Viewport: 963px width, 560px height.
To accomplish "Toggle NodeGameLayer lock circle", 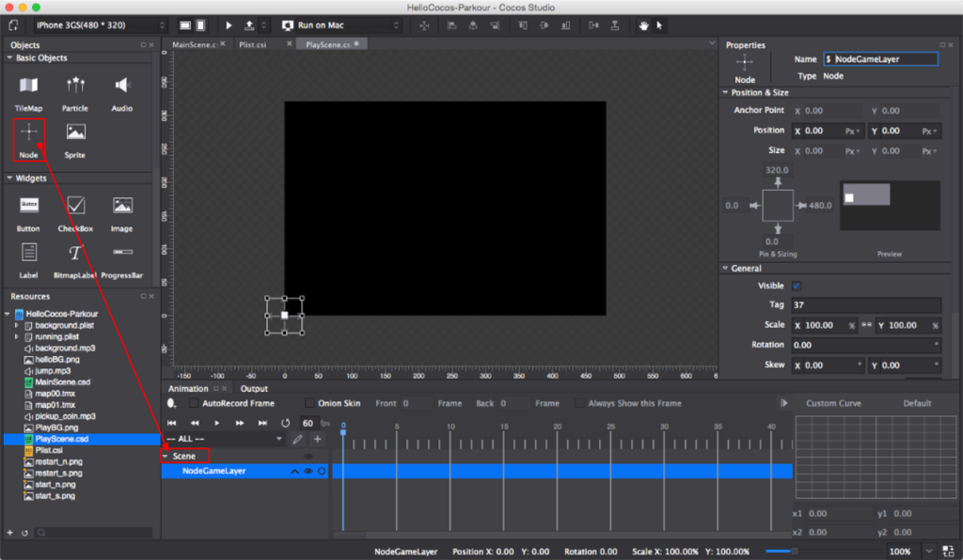I will click(322, 471).
